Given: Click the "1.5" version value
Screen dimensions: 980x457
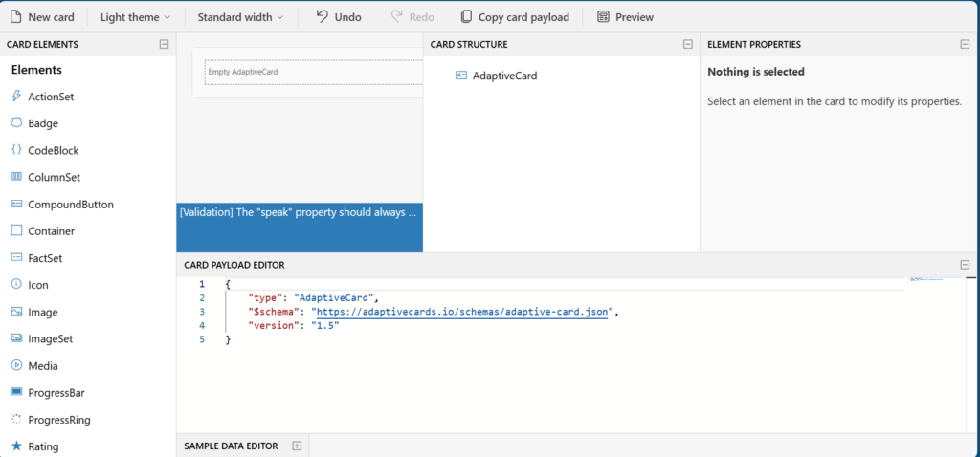Looking at the screenshot, I should (325, 325).
